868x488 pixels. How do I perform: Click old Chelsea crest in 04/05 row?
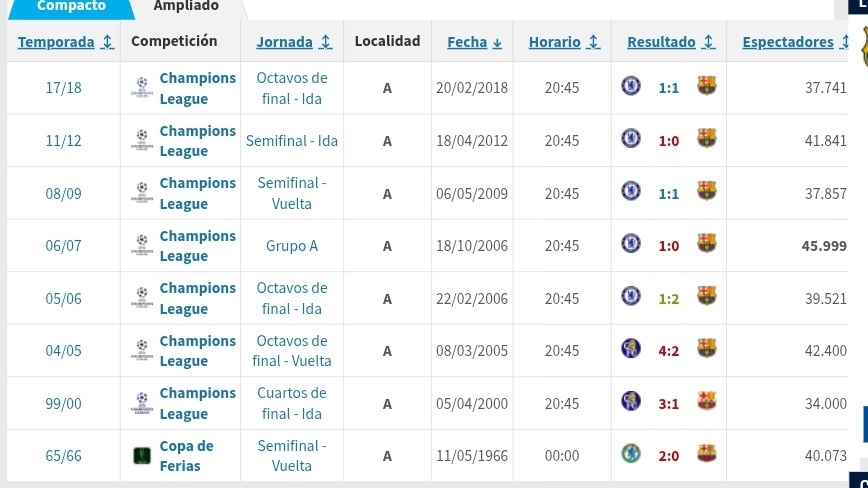tap(631, 349)
